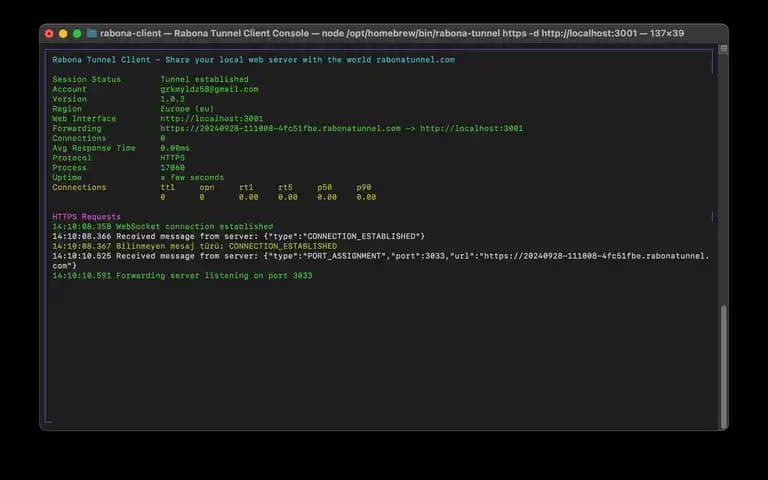Click the 'HTTPS Requests' section heading
768x480 pixels.
(x=87, y=216)
